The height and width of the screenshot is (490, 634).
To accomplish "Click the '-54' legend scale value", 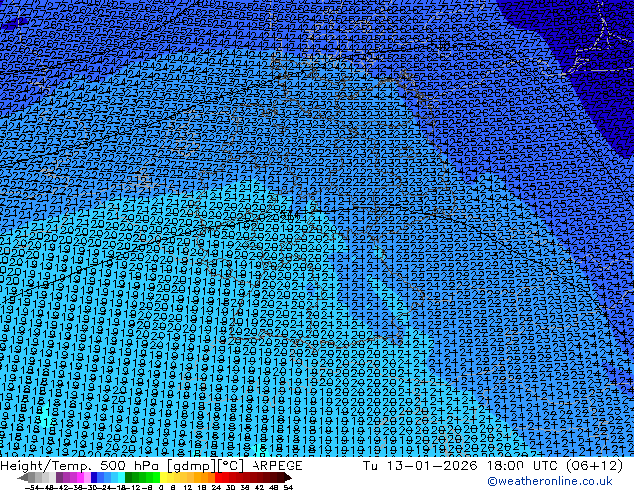I will (x=32, y=487).
